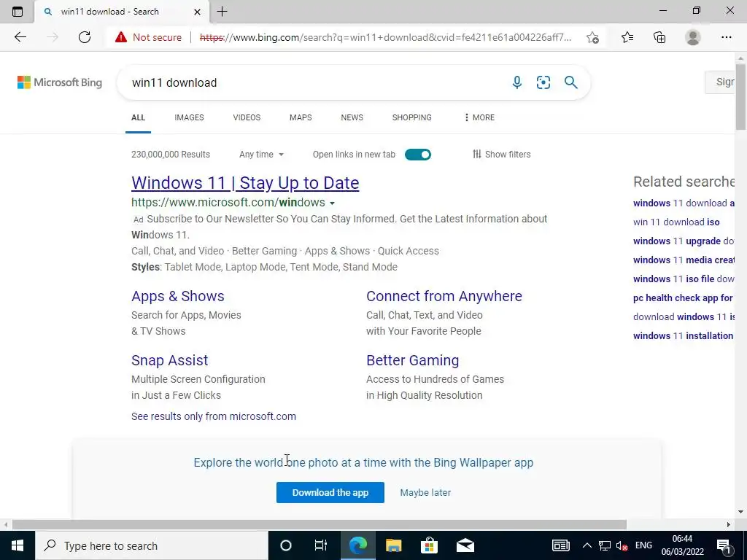Dismiss banner with Maybe later
The width and height of the screenshot is (747, 560).
(x=425, y=492)
